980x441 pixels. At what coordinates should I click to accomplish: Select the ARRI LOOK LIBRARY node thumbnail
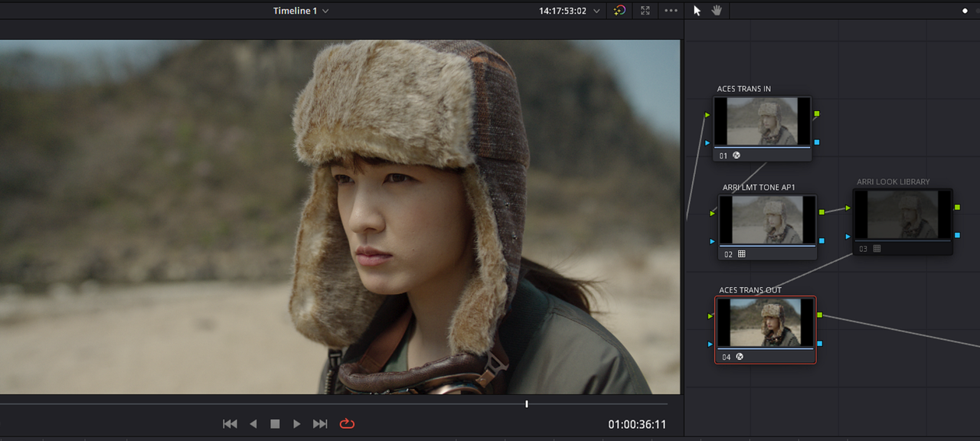[903, 214]
